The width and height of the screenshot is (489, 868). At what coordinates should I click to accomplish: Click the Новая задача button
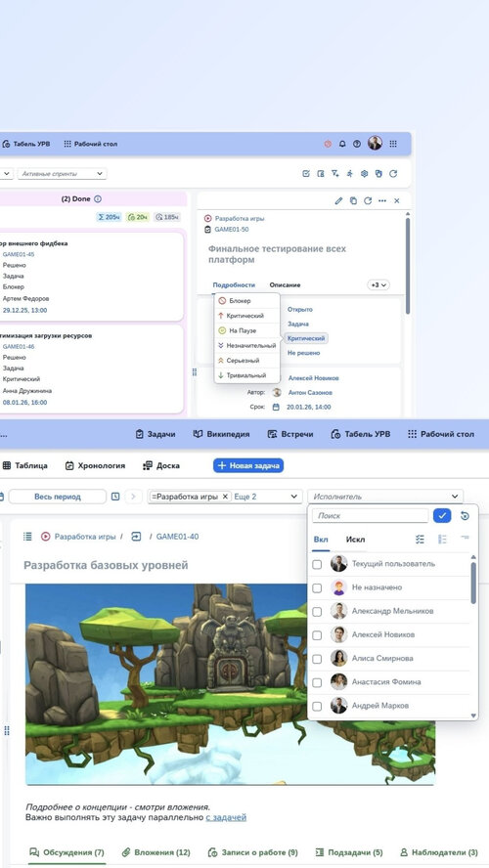[248, 465]
